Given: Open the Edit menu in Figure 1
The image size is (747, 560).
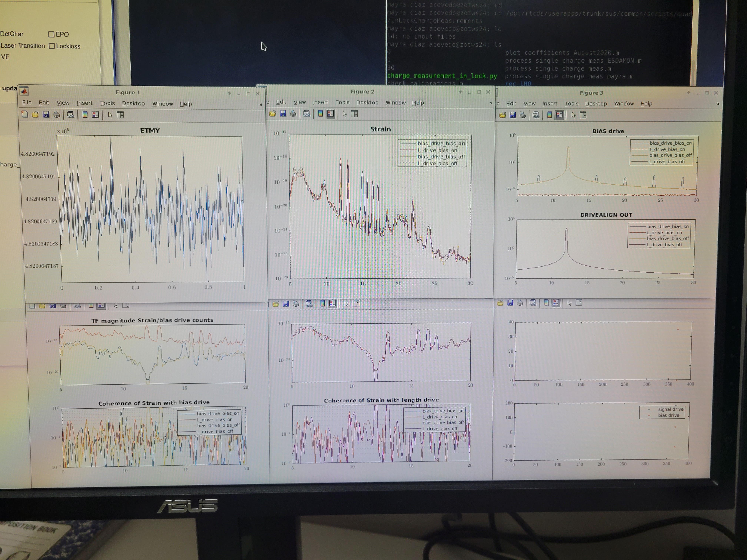Looking at the screenshot, I should [44, 103].
